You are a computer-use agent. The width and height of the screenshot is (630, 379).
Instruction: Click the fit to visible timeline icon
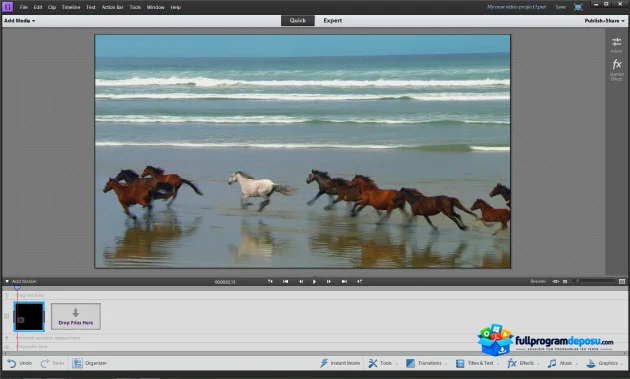click(x=556, y=281)
